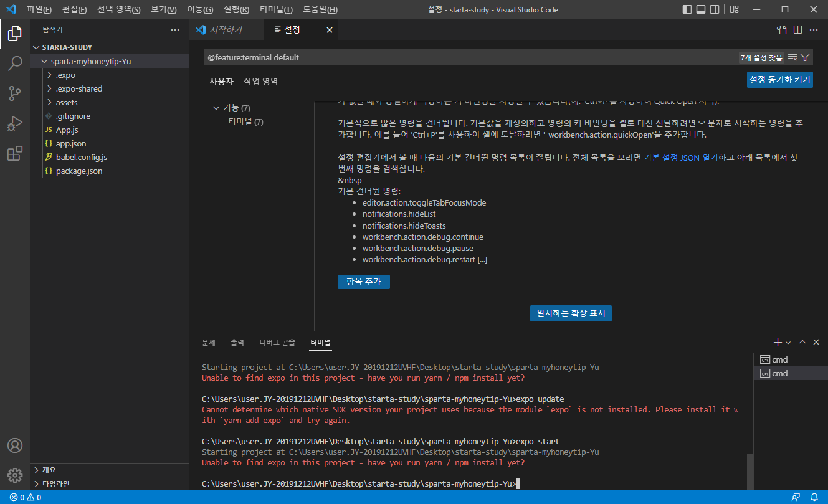Create a new terminal with plus icon

[x=778, y=343]
